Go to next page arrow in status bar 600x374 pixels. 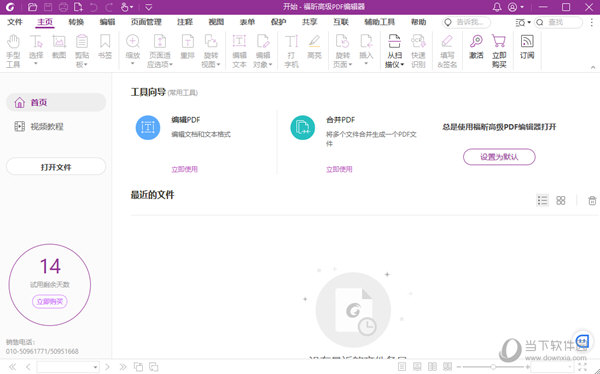point(108,367)
